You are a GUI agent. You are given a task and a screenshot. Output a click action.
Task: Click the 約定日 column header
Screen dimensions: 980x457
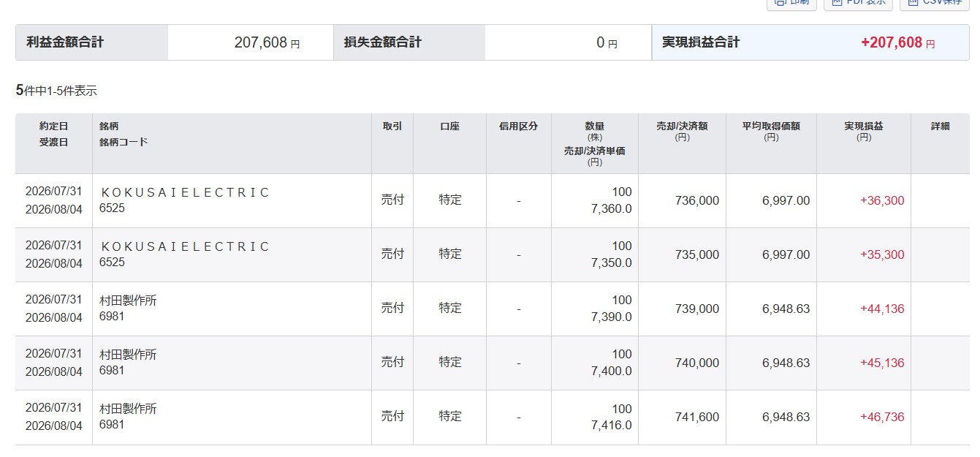point(53,126)
